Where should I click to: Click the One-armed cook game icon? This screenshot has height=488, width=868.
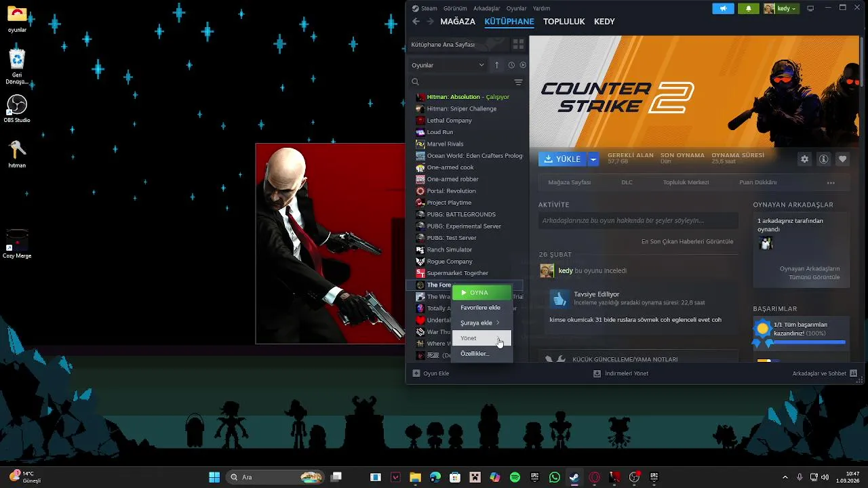click(420, 167)
